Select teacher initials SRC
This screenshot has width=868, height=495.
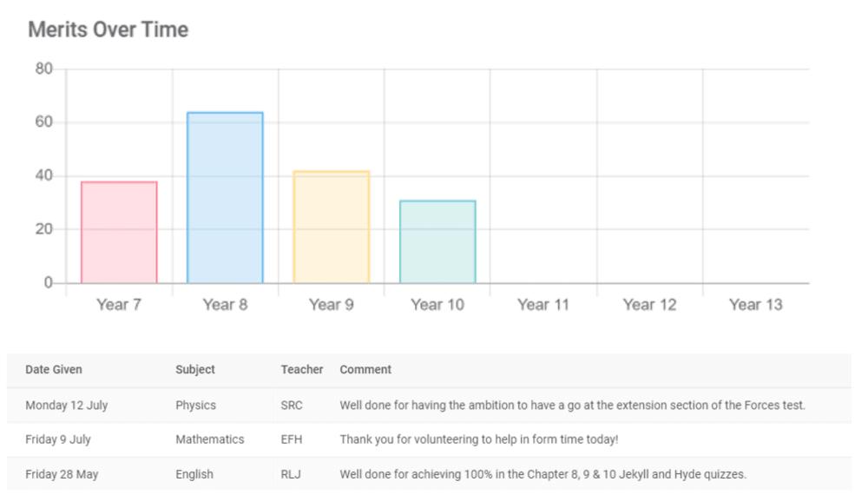pyautogui.click(x=292, y=406)
